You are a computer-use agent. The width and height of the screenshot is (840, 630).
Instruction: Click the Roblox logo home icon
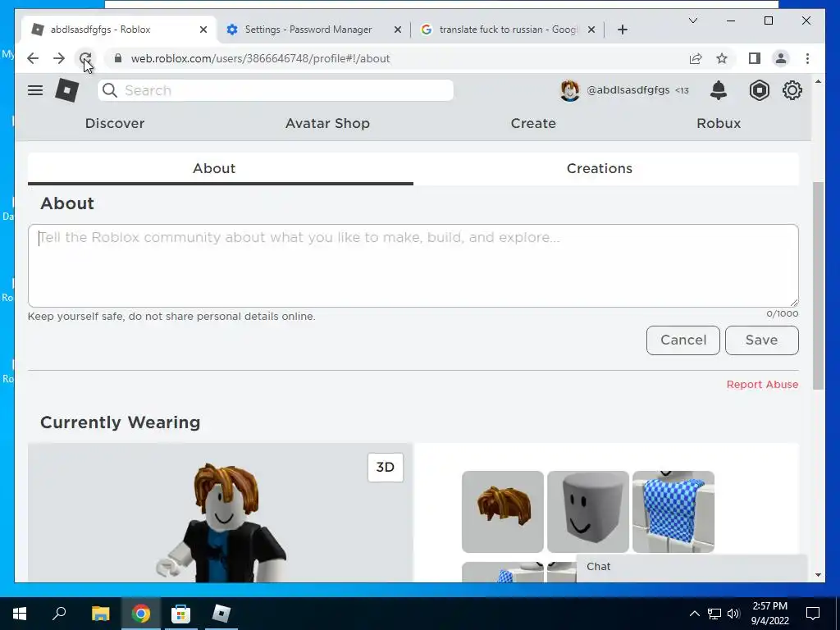click(67, 90)
